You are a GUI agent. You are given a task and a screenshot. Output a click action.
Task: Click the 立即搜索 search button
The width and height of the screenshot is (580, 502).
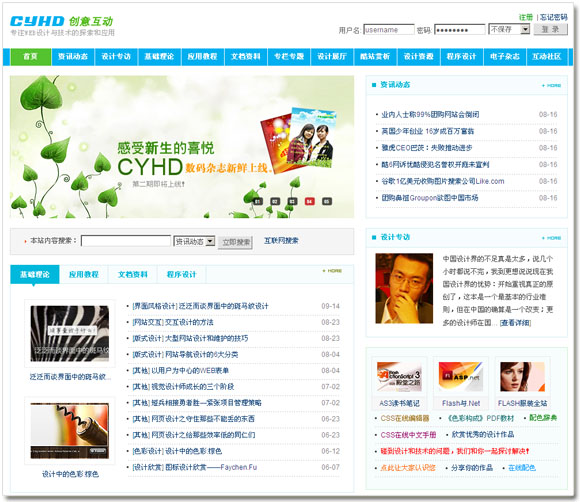coord(236,242)
